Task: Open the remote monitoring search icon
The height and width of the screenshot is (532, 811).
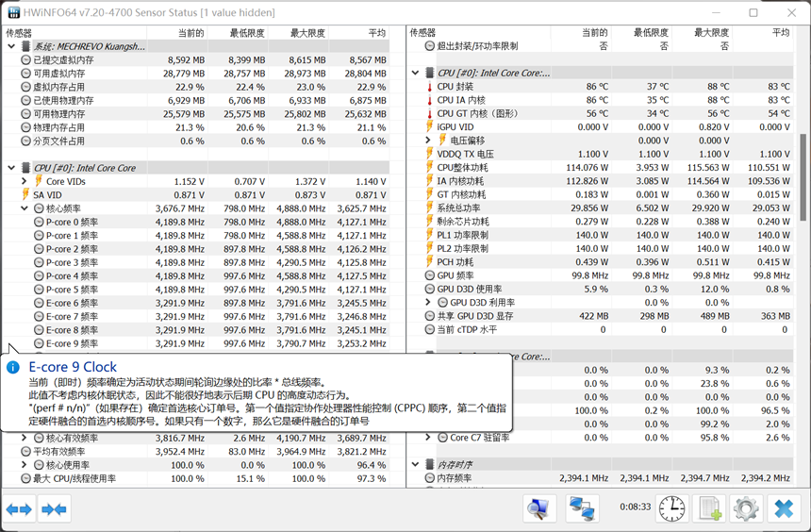Action: click(539, 509)
